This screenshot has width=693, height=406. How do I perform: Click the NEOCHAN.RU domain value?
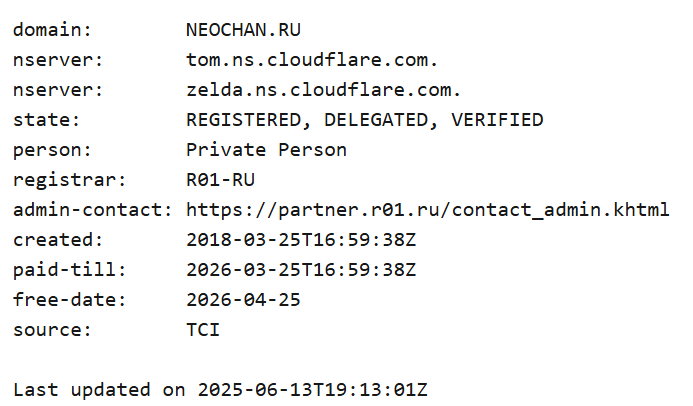(244, 30)
